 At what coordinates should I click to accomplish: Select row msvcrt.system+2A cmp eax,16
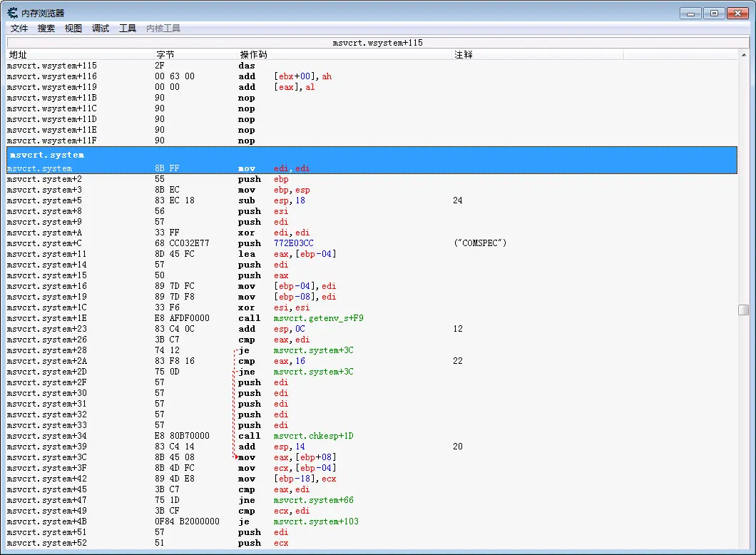[372, 361]
